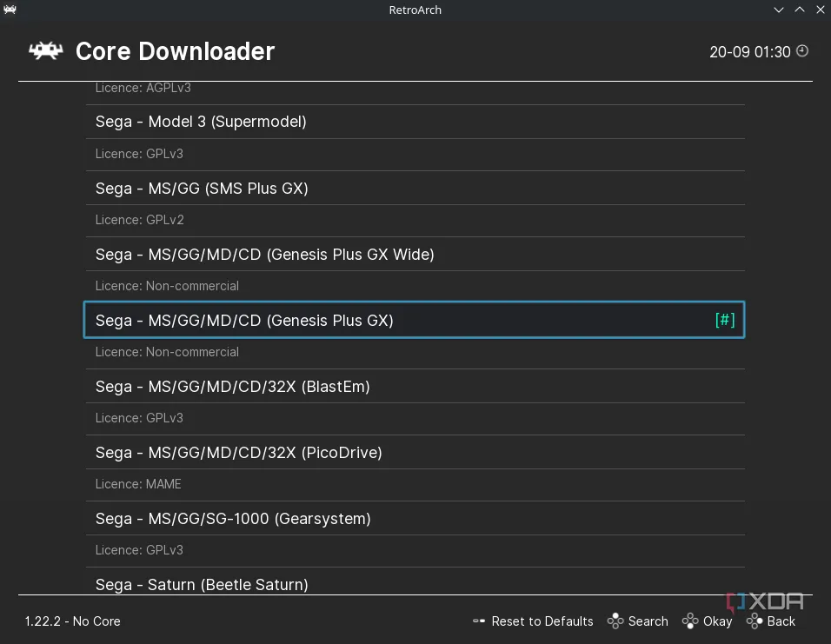Click Licence: GPLv3 under Gearsystem
Screen dimensions: 831x644
(x=139, y=550)
